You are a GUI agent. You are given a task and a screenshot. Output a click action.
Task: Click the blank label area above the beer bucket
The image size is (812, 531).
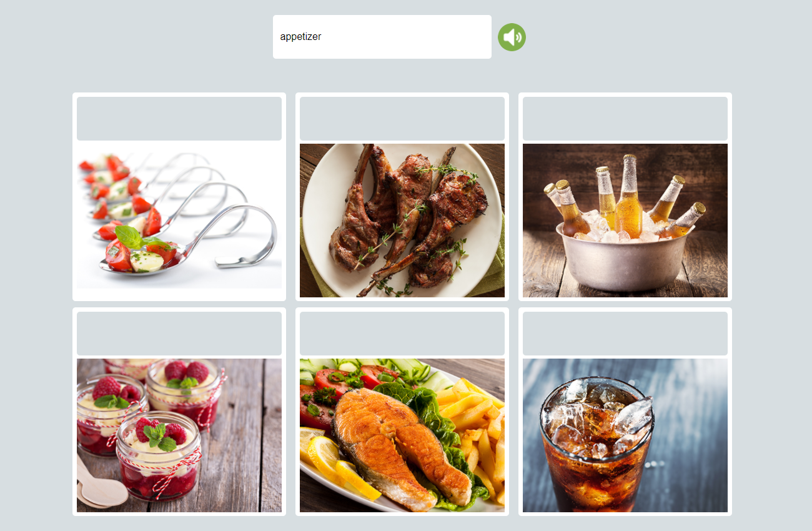coord(625,119)
